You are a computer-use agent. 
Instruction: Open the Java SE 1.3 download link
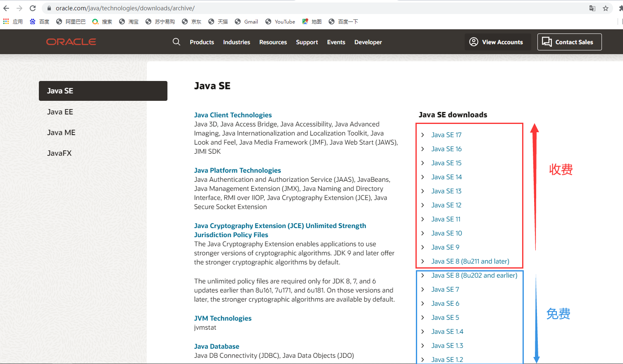click(447, 346)
